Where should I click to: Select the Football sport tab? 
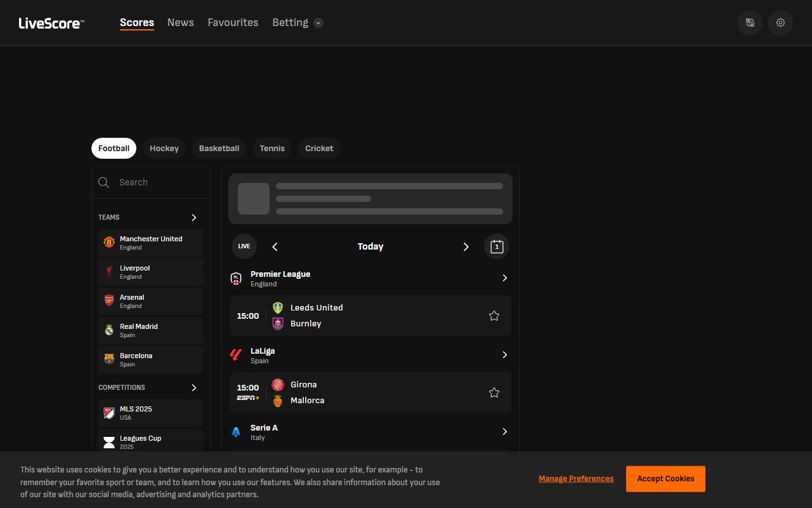114,148
